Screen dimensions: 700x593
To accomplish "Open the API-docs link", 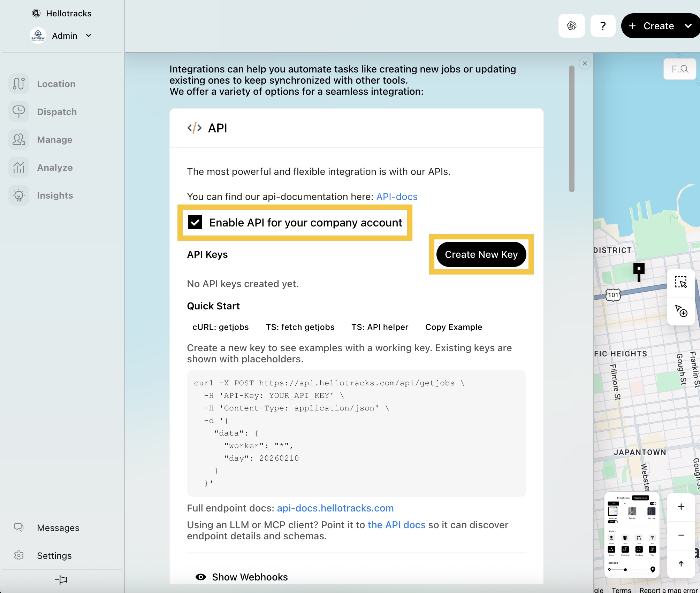I will pyautogui.click(x=397, y=197).
